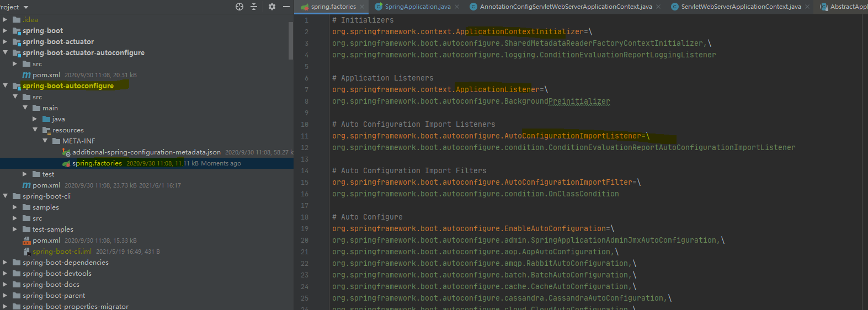
Task: Click the pom.xml Maven icon under spring-boot-actuator-autoconfigure
Action: (x=26, y=75)
